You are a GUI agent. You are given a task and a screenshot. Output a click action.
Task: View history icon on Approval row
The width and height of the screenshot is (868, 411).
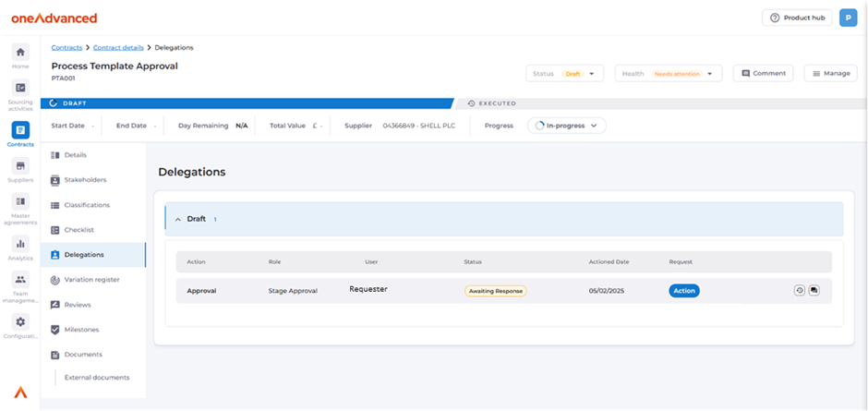[800, 290]
